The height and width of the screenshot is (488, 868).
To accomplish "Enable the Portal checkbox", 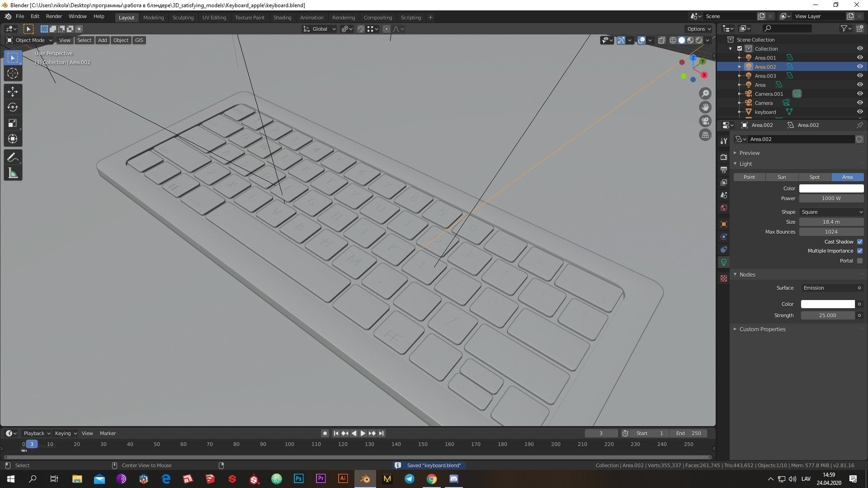I will coord(860,261).
